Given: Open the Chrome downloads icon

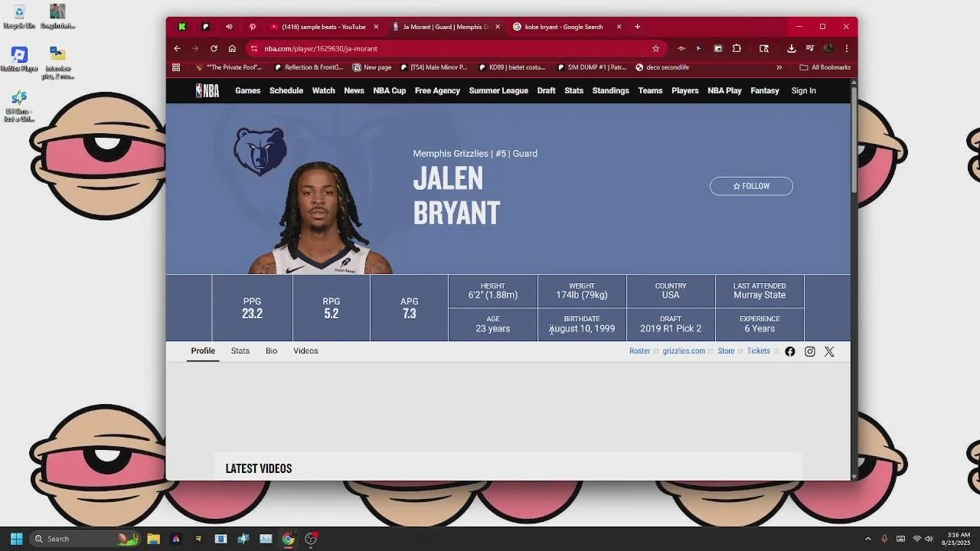Looking at the screenshot, I should [x=792, y=48].
